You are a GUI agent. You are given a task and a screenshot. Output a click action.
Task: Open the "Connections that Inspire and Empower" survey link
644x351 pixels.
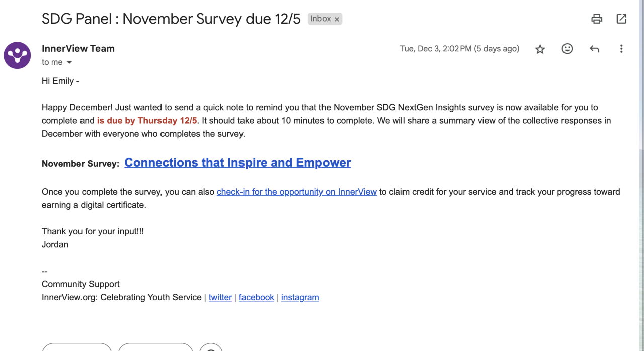tap(237, 163)
